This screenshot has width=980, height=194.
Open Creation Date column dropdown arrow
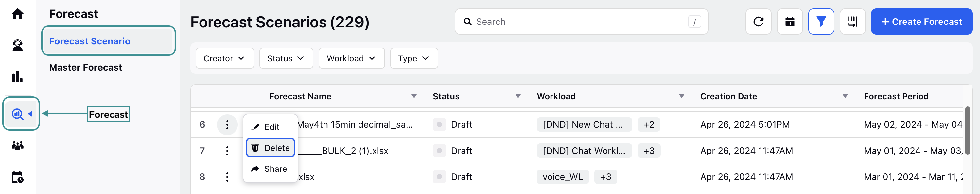pos(845,96)
